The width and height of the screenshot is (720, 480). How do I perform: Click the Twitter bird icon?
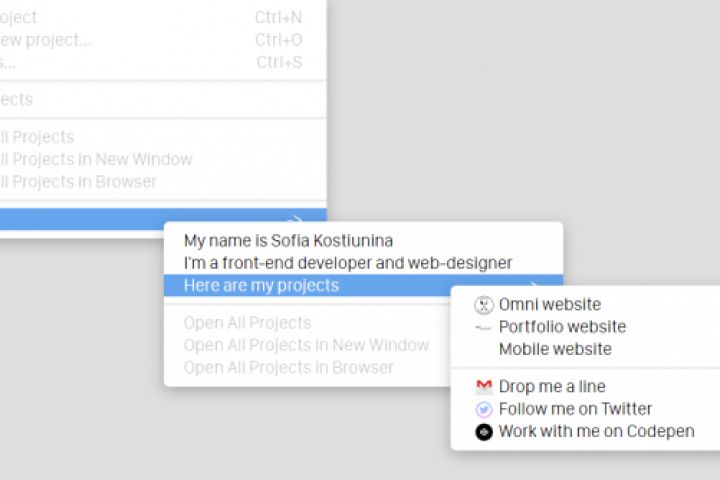484,409
